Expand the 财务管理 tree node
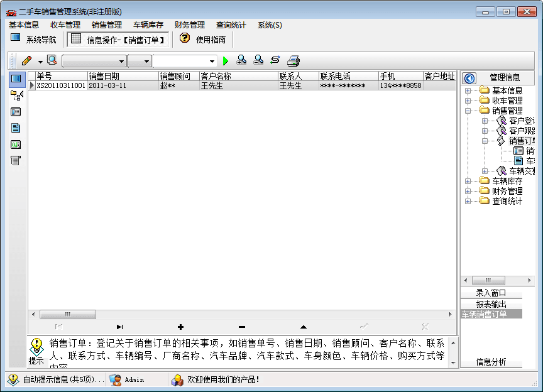543x392 pixels. [468, 191]
